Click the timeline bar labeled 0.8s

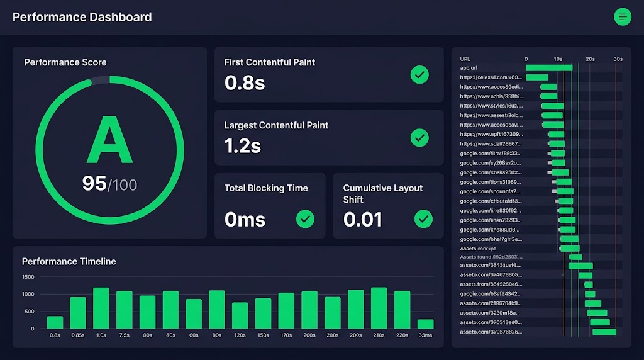point(55,322)
